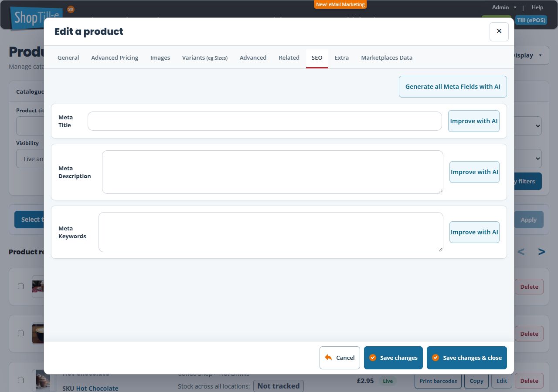558x392 pixels.
Task: Open the Images tab
Action: click(160, 57)
